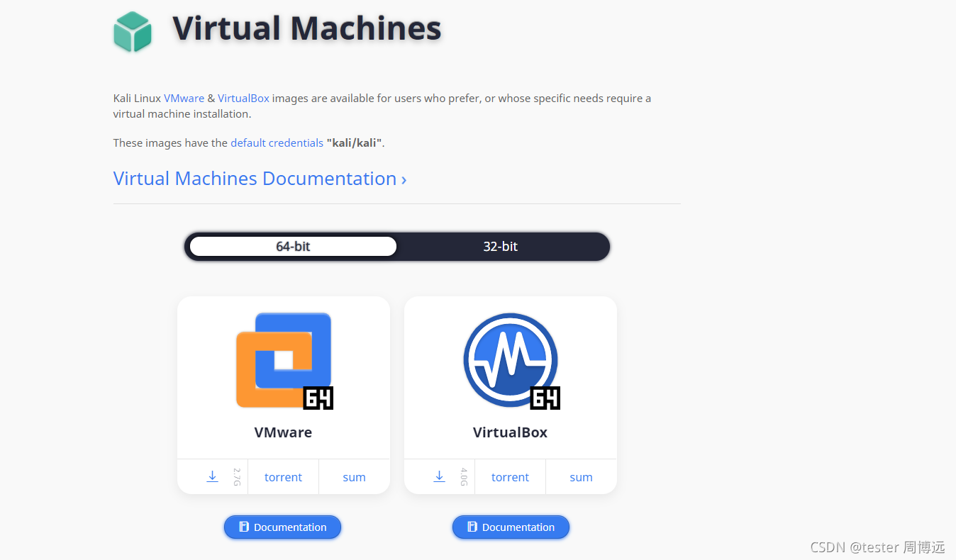Click the 64 badge on VirtualBox logo
Image resolution: width=956 pixels, height=560 pixels.
point(545,398)
